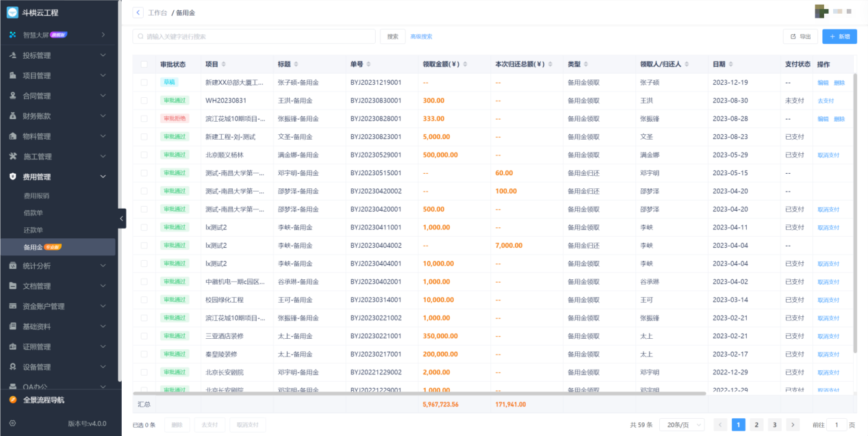Click the 高级搜索 link
Image resolution: width=868 pixels, height=436 pixels.
421,36
